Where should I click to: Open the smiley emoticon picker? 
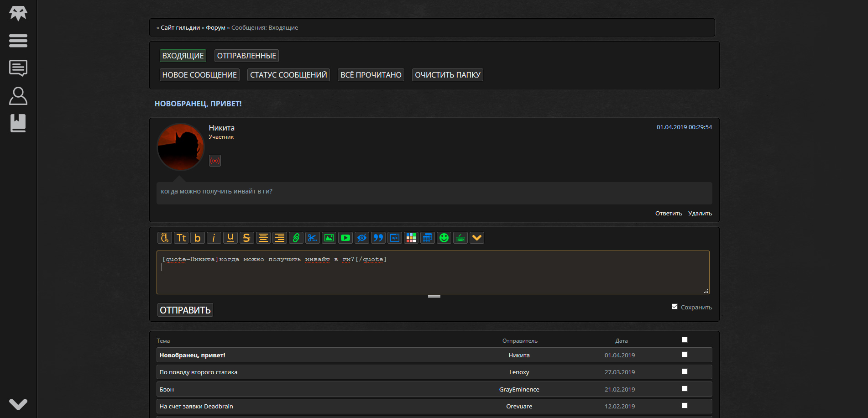pos(444,238)
